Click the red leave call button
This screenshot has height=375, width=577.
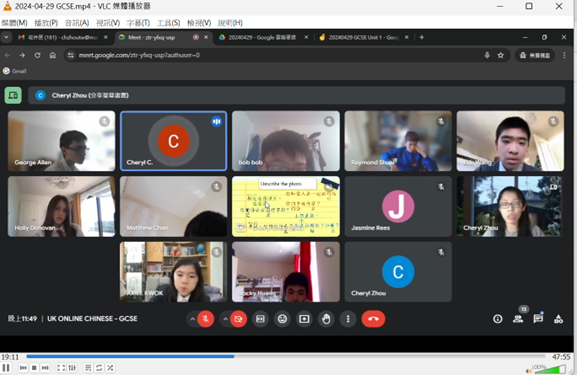373,319
